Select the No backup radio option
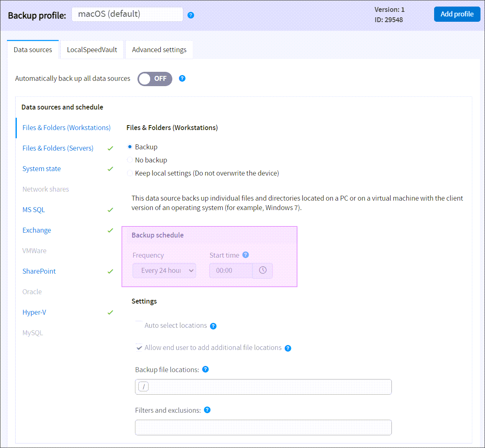The height and width of the screenshot is (448, 485). pos(130,160)
